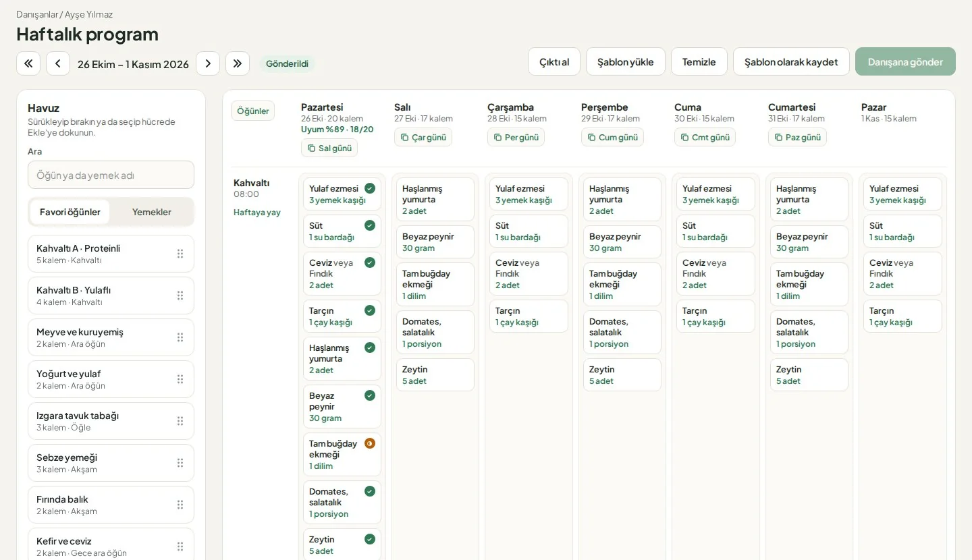972x560 pixels.
Task: Grab the drag handle on Meyve ve kuruyemiş
Action: 180,337
